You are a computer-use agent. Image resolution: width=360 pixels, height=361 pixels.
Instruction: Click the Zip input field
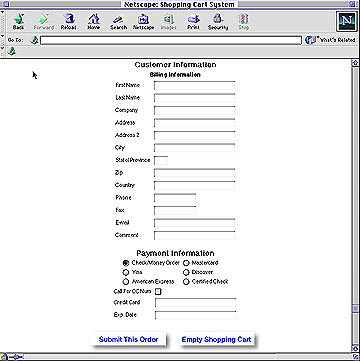coord(195,173)
